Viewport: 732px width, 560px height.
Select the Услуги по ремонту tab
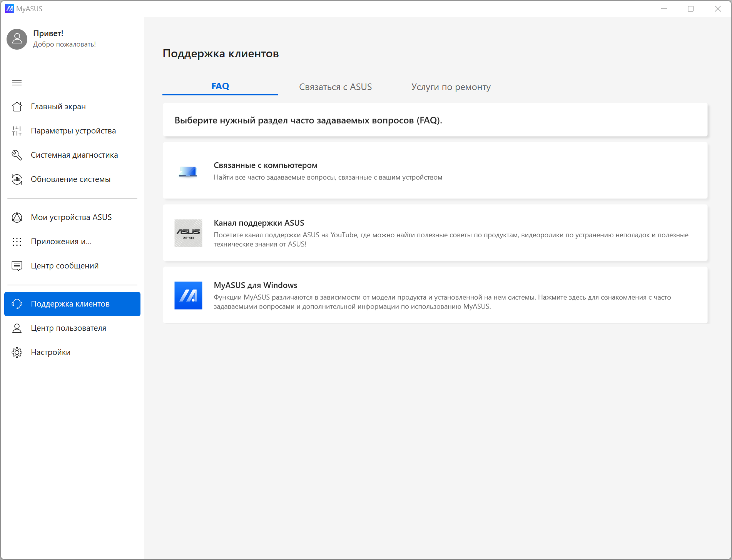click(451, 87)
